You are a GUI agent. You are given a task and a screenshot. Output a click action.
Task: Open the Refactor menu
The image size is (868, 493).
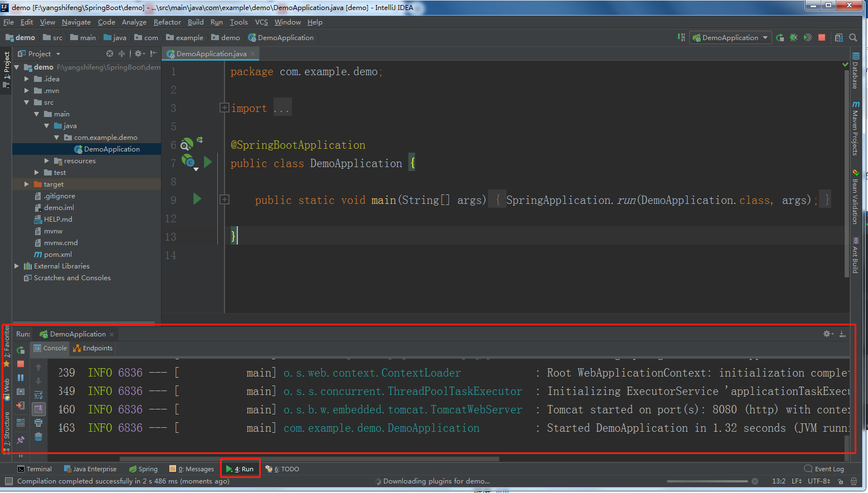click(x=167, y=22)
